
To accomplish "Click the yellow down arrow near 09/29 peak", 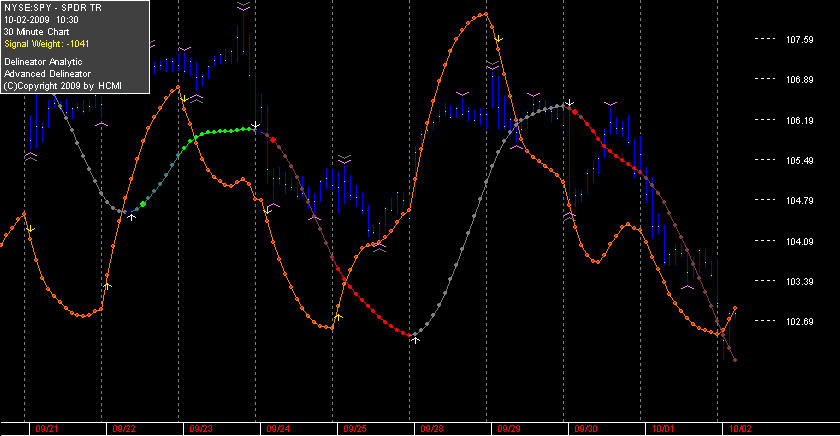I will tap(498, 39).
